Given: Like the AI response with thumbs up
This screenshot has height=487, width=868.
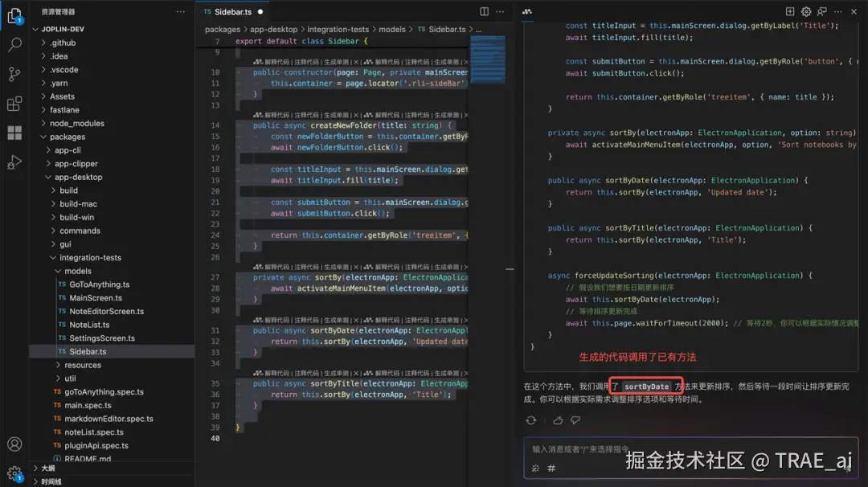Looking at the screenshot, I should pyautogui.click(x=557, y=419).
